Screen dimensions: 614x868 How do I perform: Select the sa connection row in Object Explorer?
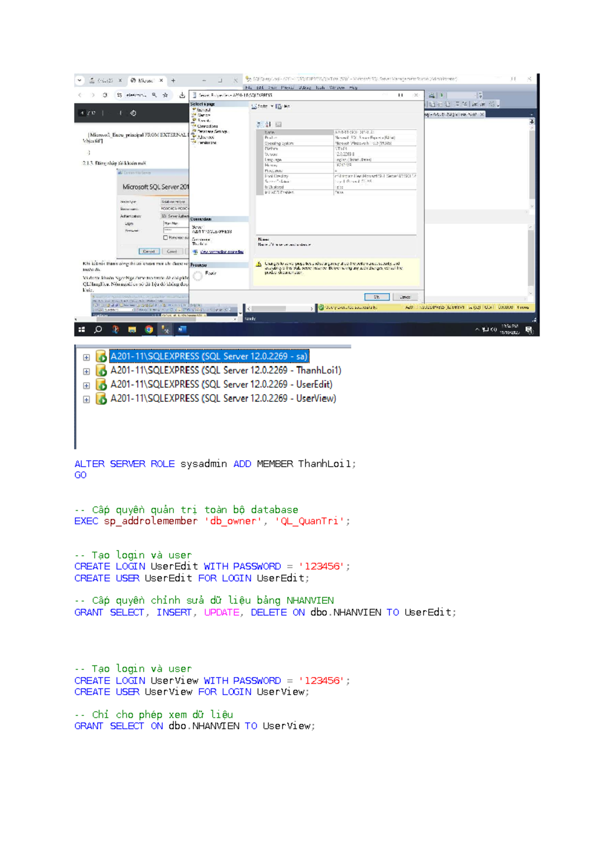coord(209,357)
